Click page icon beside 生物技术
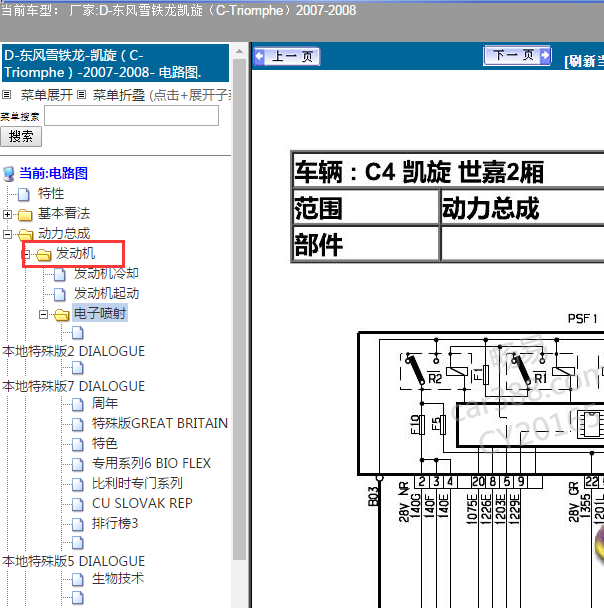This screenshot has width=604, height=608. tap(78, 580)
